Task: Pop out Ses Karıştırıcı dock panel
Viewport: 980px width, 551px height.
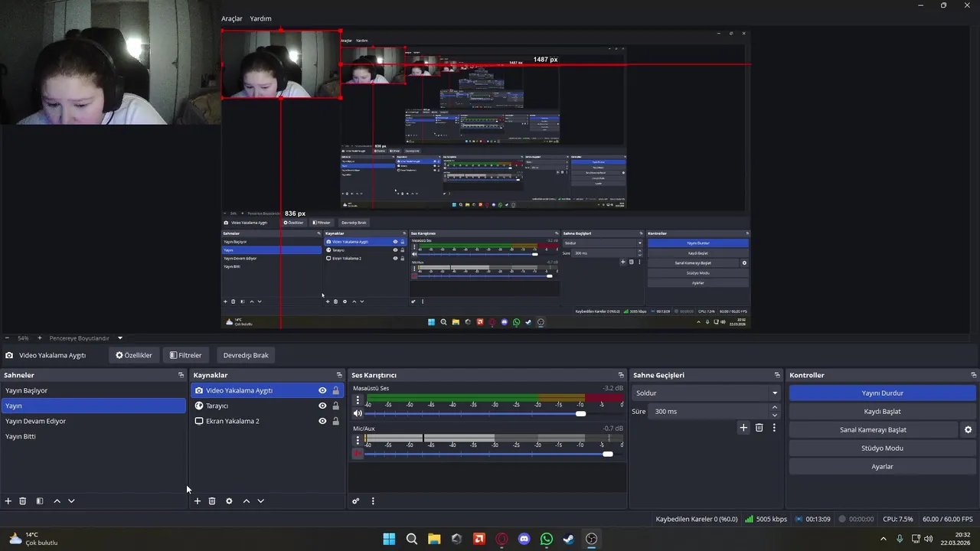Action: click(x=621, y=375)
